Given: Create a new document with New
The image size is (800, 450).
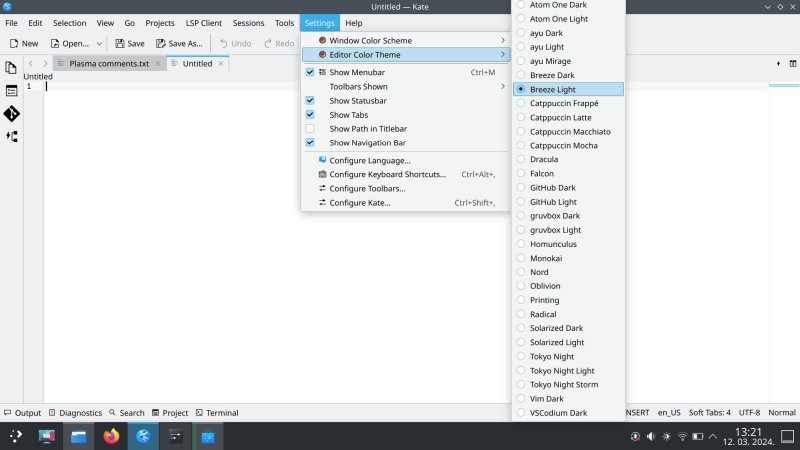Looking at the screenshot, I should [x=24, y=43].
